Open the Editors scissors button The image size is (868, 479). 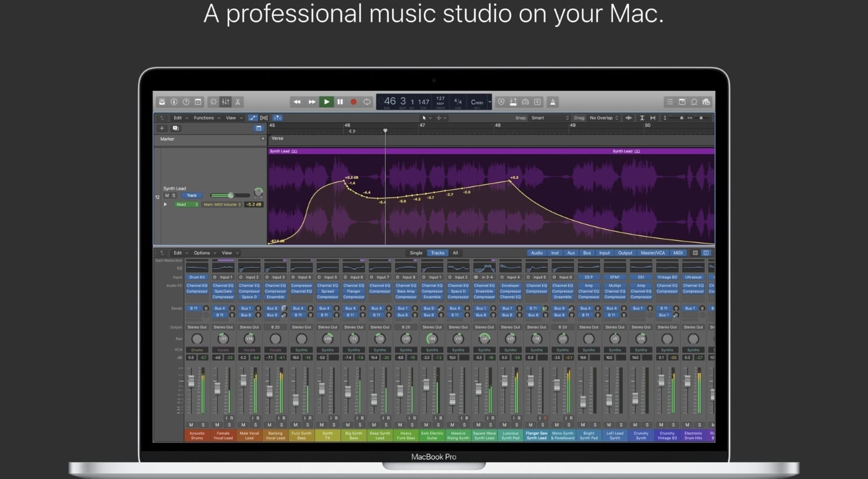(238, 102)
